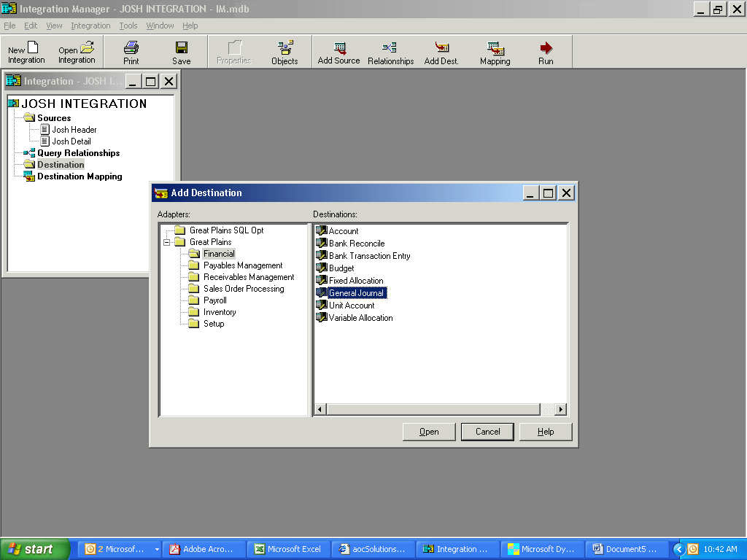Create a New Integration
747x560 pixels.
26,51
